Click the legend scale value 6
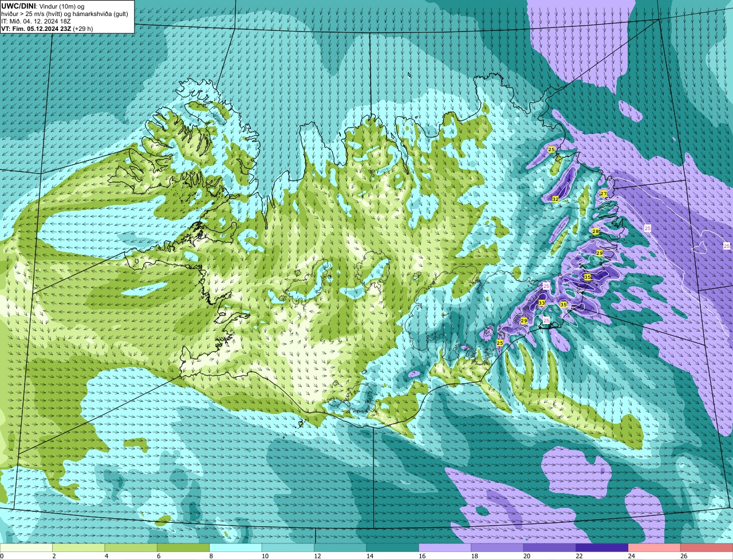 pyautogui.click(x=158, y=556)
